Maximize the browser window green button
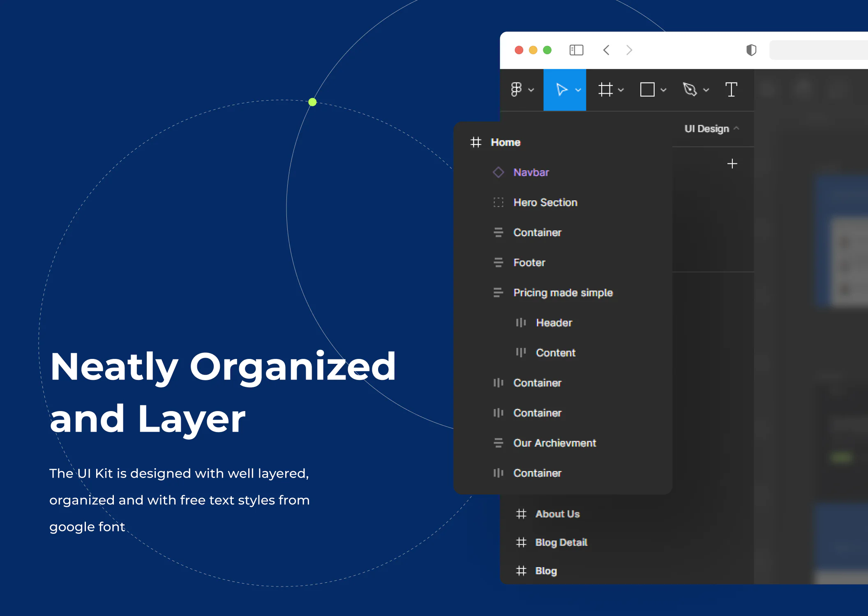Screen dimensions: 868x616 tap(547, 50)
